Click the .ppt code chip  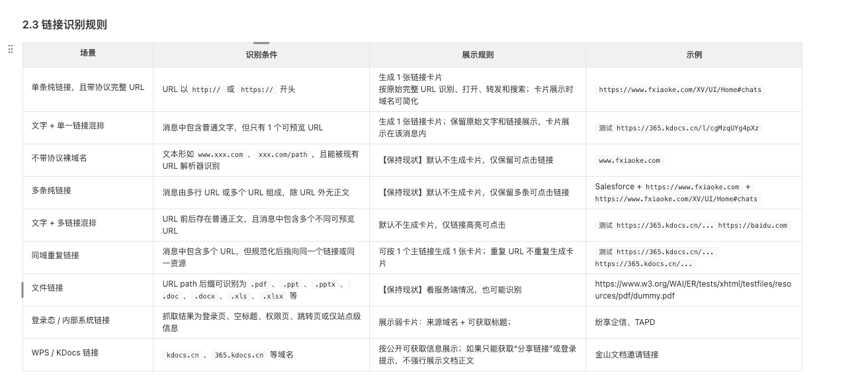tap(289, 284)
